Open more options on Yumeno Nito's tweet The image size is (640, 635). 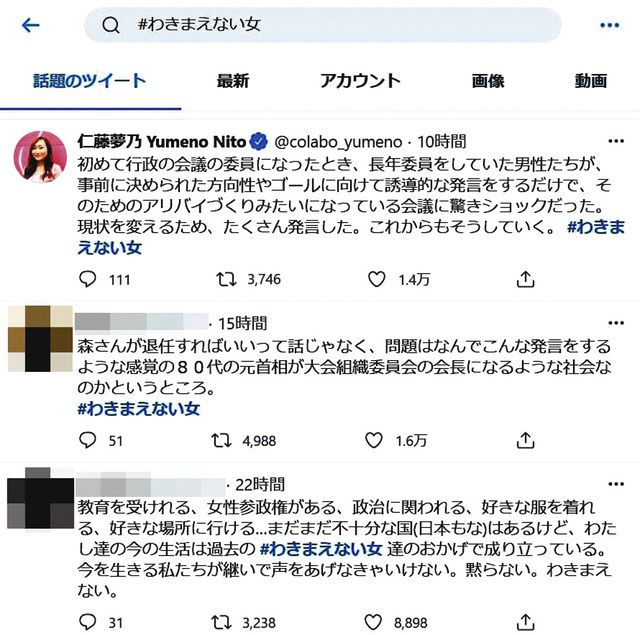pyautogui.click(x=616, y=141)
